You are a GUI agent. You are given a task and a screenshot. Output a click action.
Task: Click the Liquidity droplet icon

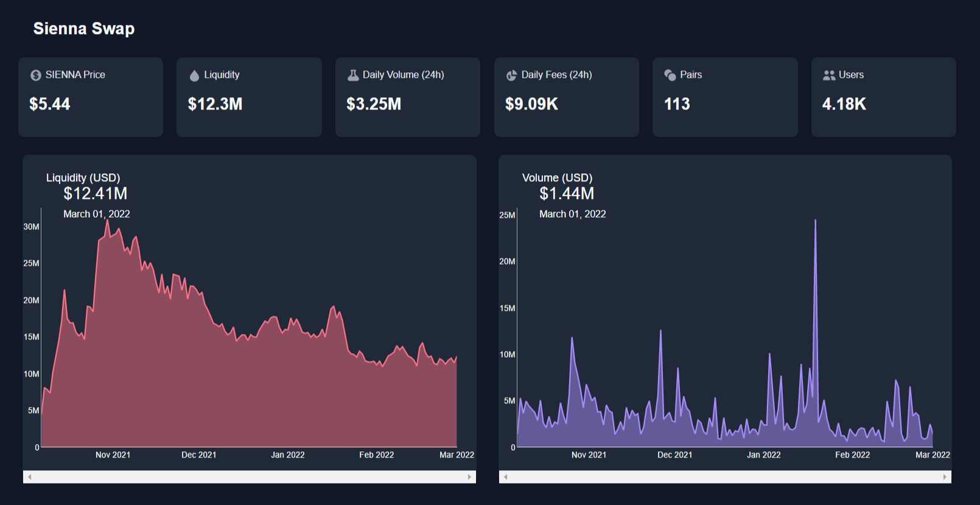(194, 75)
